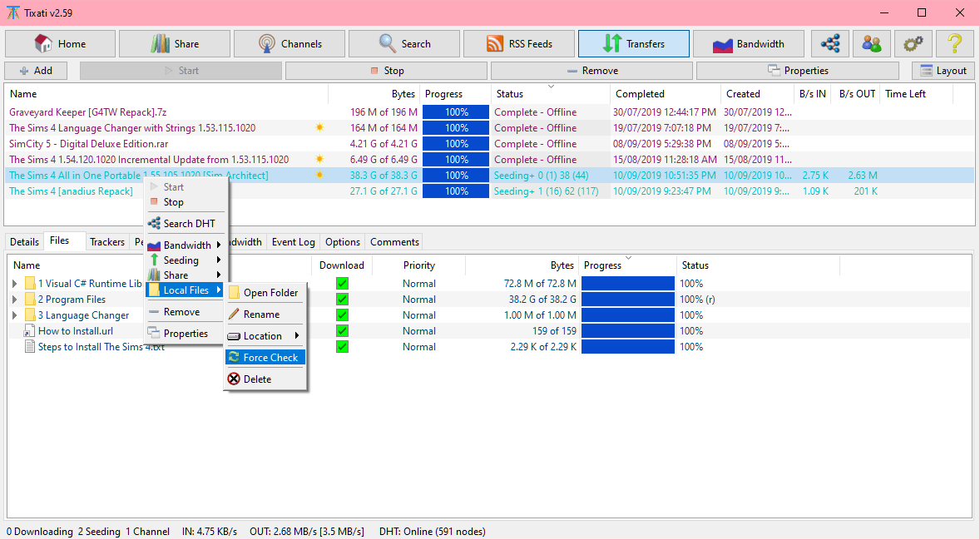
Task: Click the 3 Language Changer folder icon
Action: [29, 315]
